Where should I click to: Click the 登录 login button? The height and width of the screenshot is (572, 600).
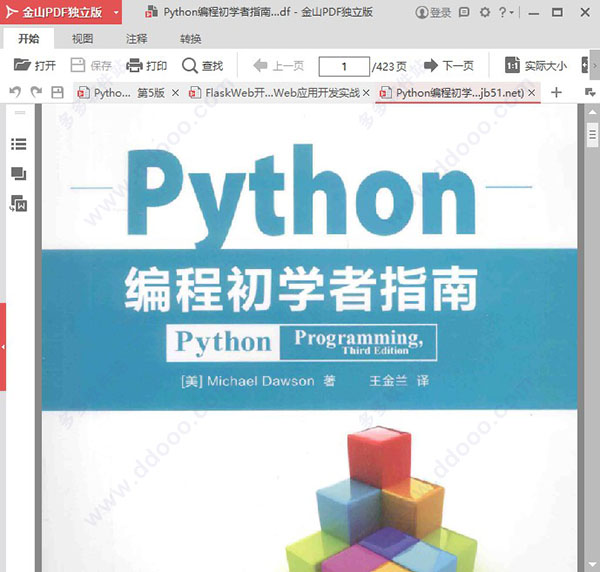pos(433,13)
